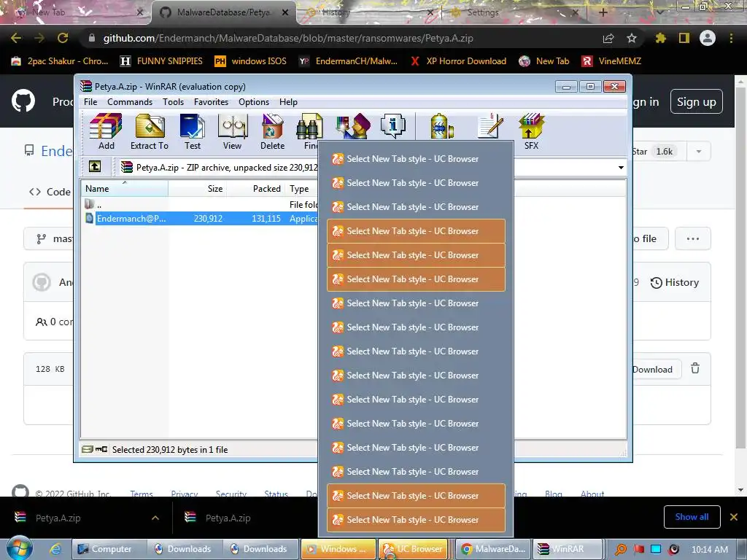Open the first Petya.A.zip download chevron menu
747x560 pixels.
tap(155, 518)
